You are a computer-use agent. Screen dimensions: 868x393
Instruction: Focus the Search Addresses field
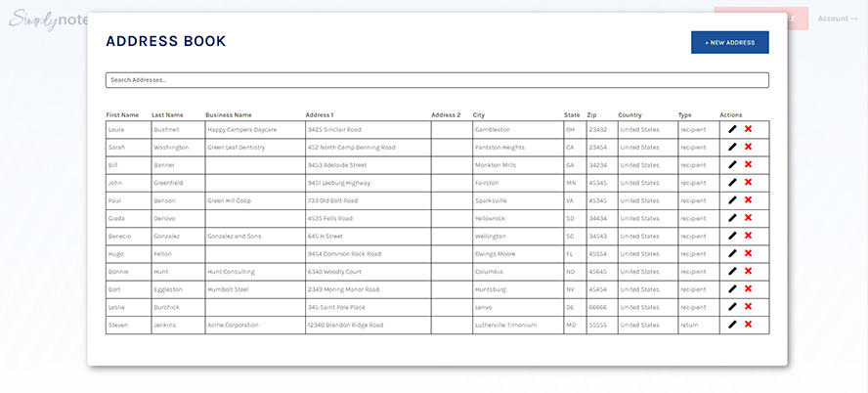(437, 80)
